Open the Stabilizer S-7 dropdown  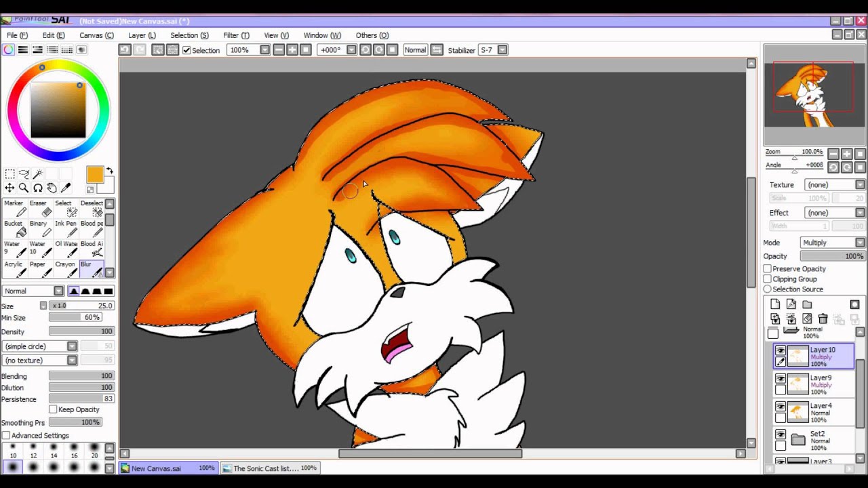(x=502, y=49)
